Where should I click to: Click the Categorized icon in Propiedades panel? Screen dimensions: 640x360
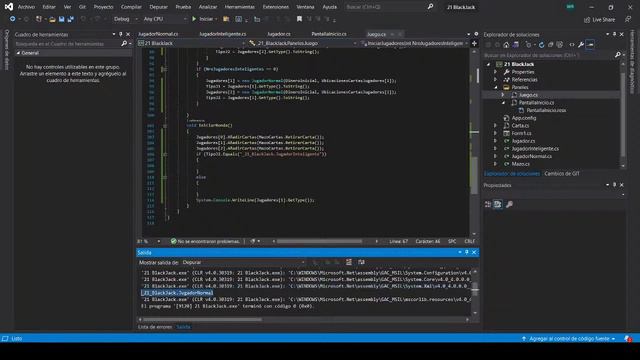[x=488, y=204]
